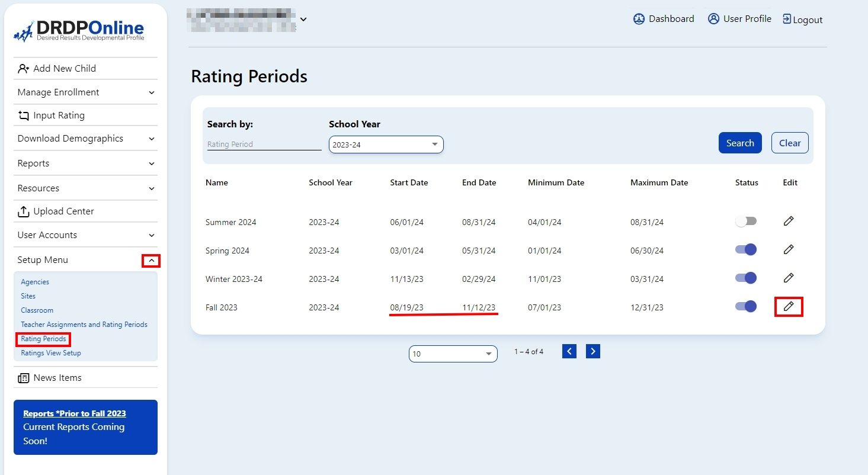868x475 pixels.
Task: Open Add New Child in sidebar
Action: (64, 69)
